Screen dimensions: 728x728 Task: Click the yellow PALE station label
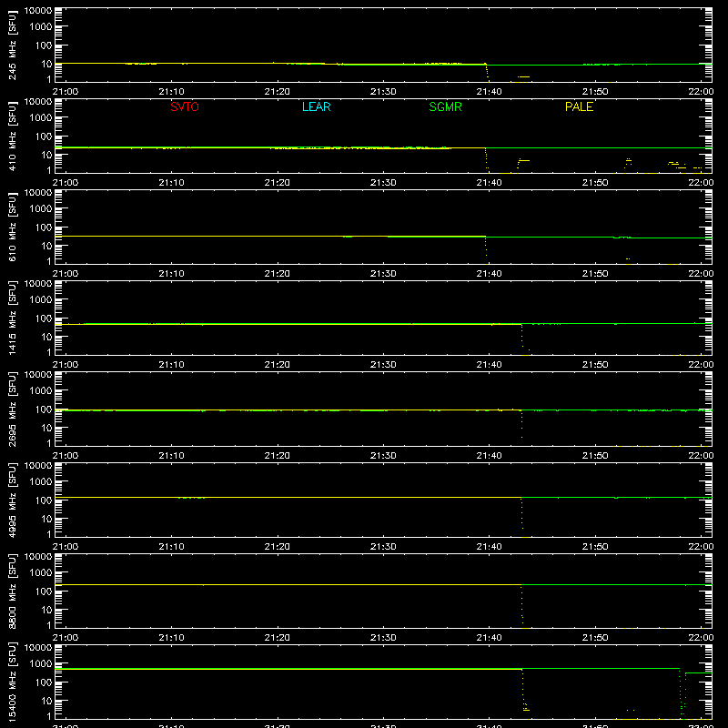tap(579, 106)
